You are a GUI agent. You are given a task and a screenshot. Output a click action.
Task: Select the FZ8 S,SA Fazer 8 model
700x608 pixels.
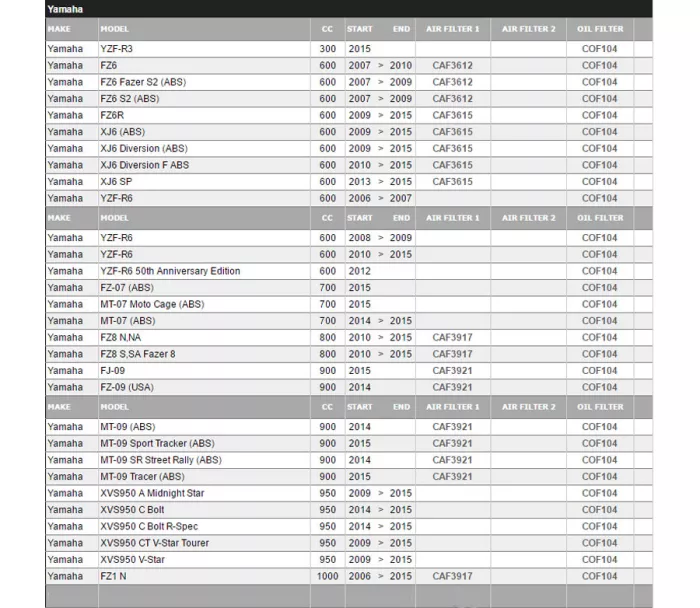pos(138,354)
